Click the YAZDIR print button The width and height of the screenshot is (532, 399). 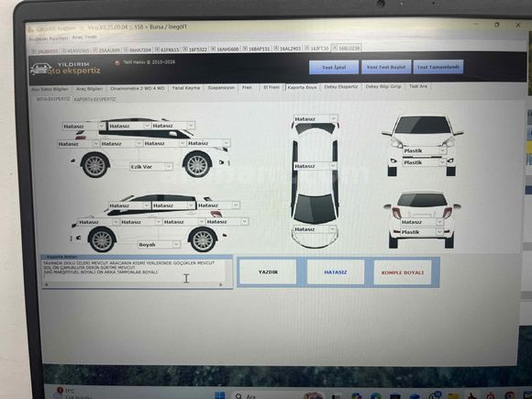[268, 272]
